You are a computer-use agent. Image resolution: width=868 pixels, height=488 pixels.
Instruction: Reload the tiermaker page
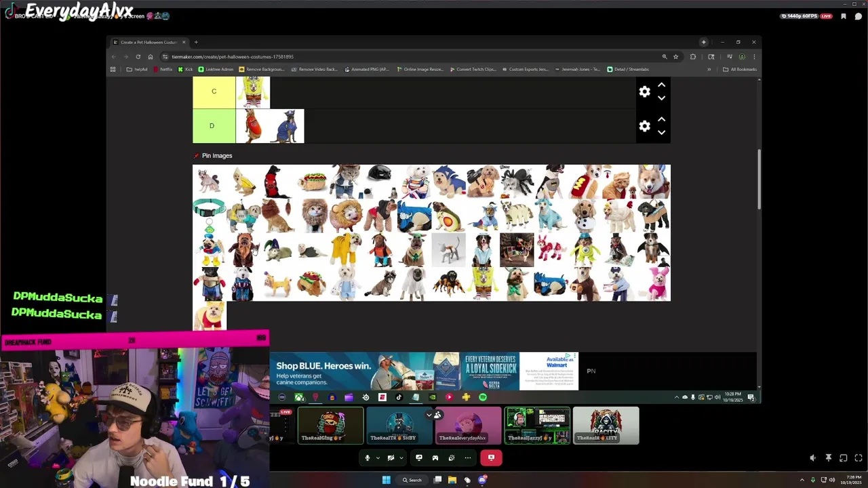click(x=138, y=57)
